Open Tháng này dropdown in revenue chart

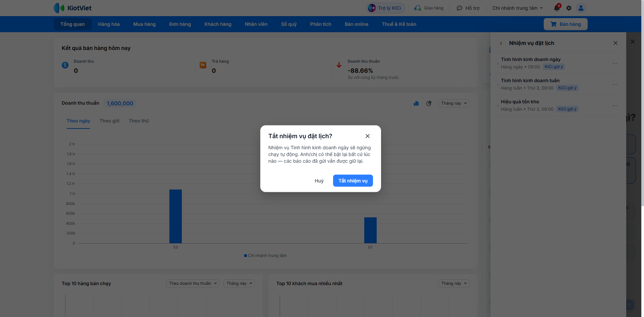tap(453, 103)
